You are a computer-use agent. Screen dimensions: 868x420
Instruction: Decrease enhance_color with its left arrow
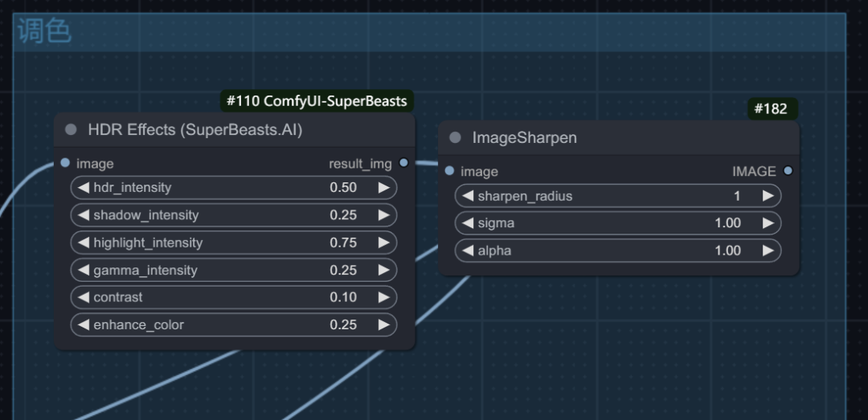coord(84,324)
